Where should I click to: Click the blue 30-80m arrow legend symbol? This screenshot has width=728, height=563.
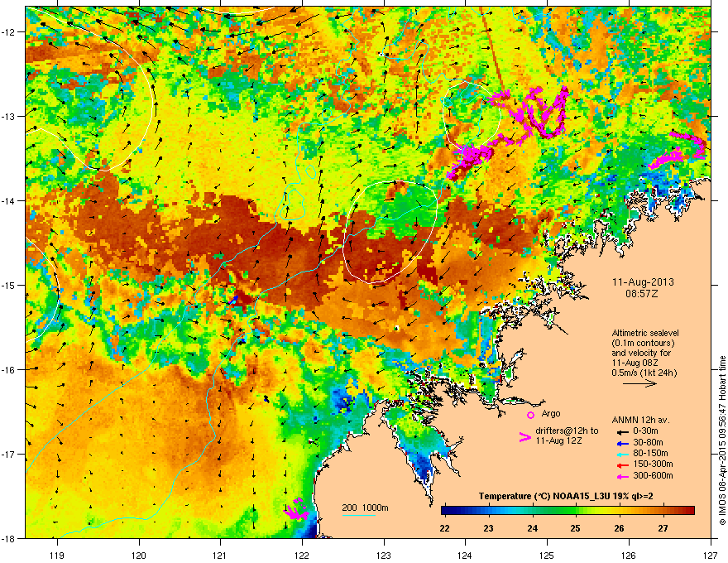click(621, 443)
